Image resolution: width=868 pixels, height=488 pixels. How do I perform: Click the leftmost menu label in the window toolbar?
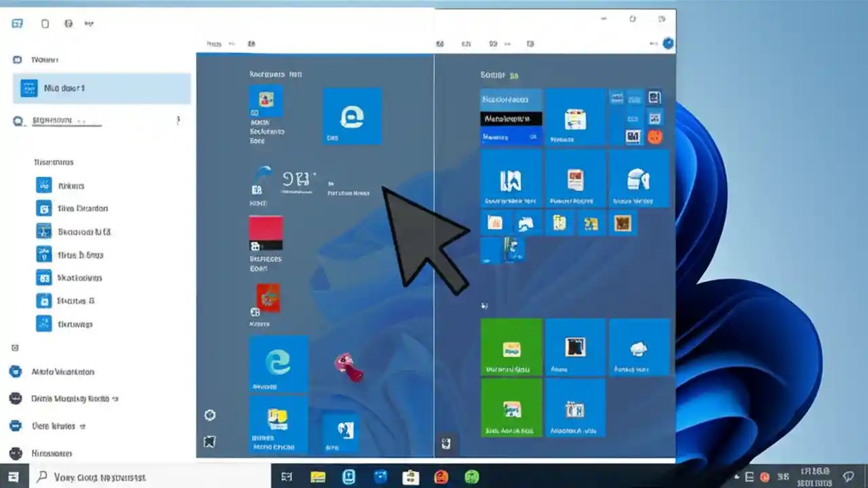point(214,43)
